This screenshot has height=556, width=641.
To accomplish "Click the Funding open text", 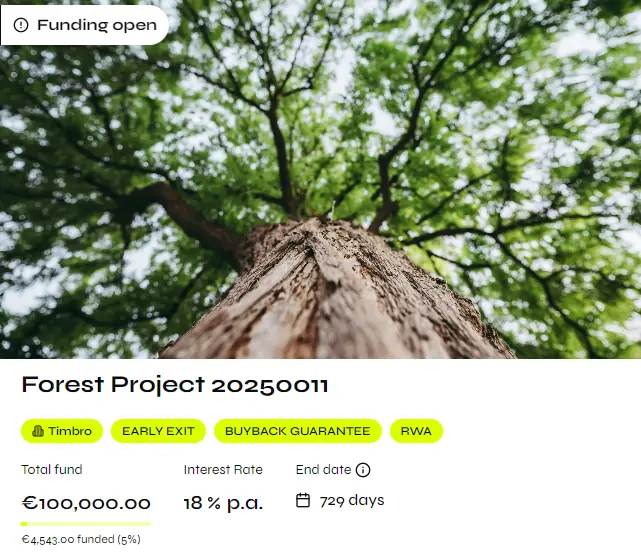I will [97, 25].
